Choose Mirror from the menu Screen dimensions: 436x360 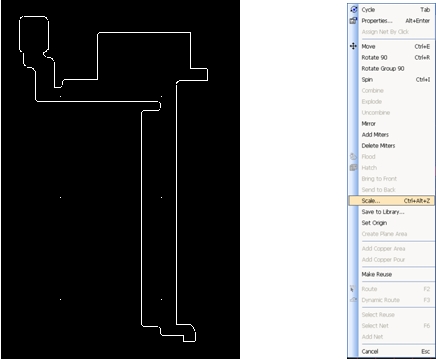392,123
